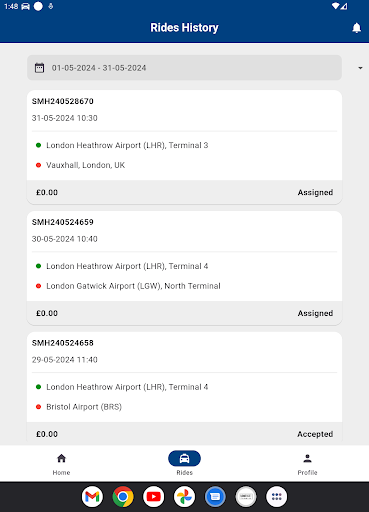This screenshot has height=512, width=369.
Task: Launch Chrome from the dock
Action: tap(123, 497)
